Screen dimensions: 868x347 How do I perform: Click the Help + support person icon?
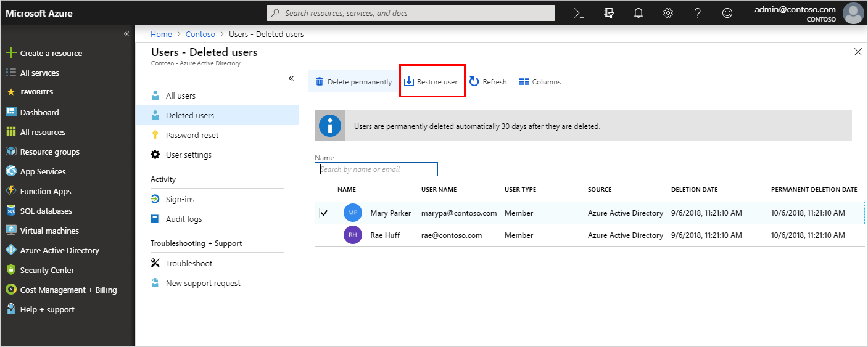(10, 309)
